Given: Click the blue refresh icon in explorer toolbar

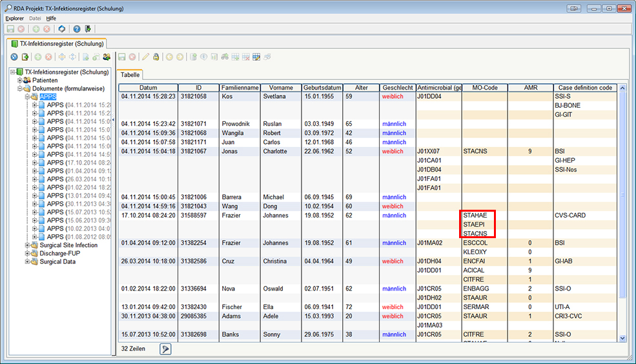Looking at the screenshot, I should tap(14, 57).
